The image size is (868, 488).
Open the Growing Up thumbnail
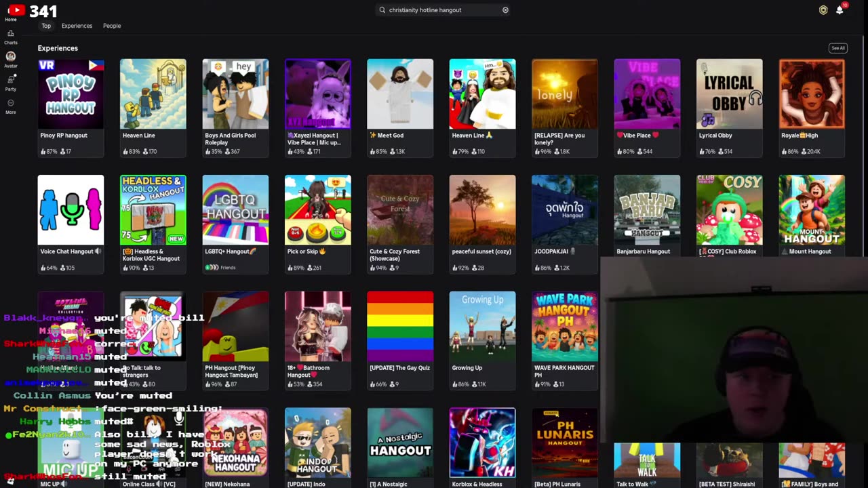(482, 327)
